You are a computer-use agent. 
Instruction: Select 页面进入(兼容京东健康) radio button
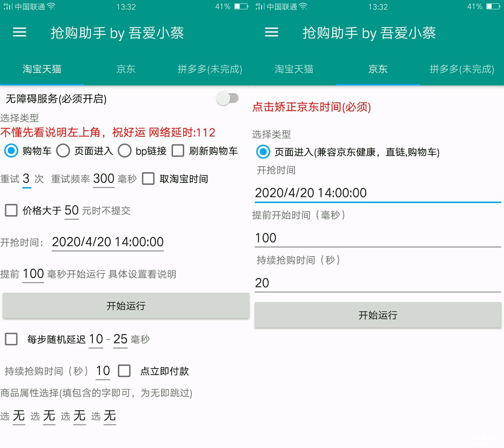tap(263, 152)
